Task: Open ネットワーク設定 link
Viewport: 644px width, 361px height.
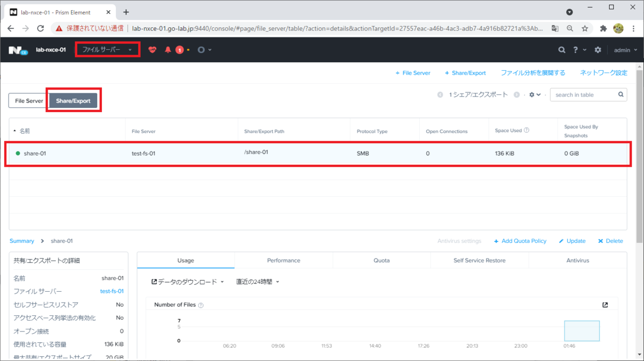Action: click(603, 73)
